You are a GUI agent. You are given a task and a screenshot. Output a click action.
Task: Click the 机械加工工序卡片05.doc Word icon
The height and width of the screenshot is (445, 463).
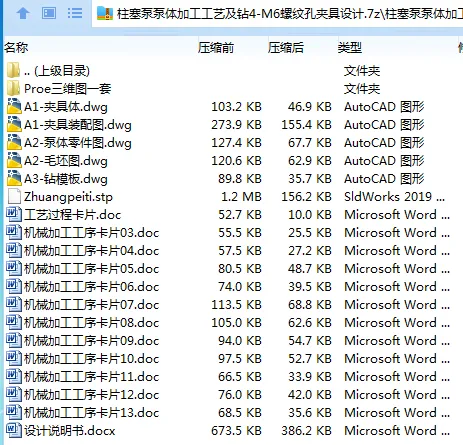point(14,268)
